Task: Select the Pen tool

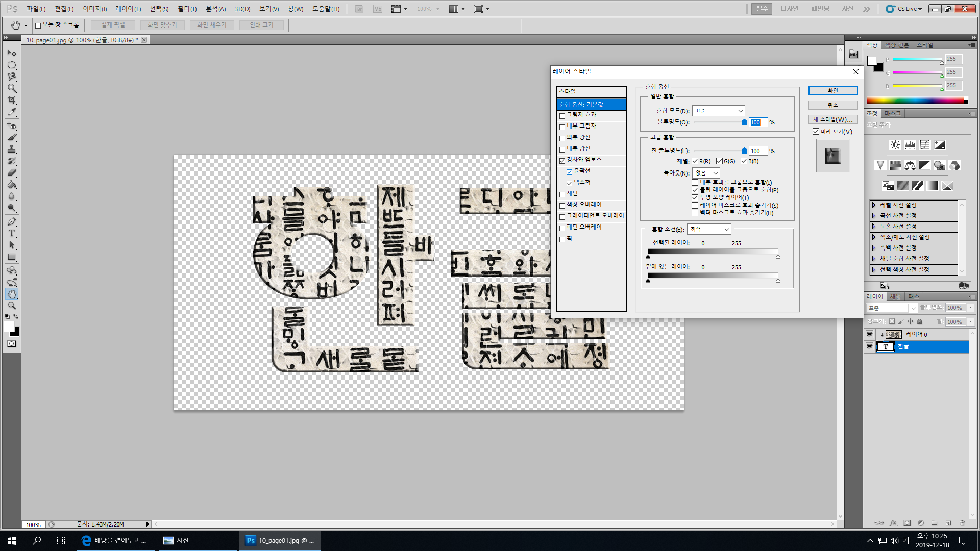Action: coord(12,221)
